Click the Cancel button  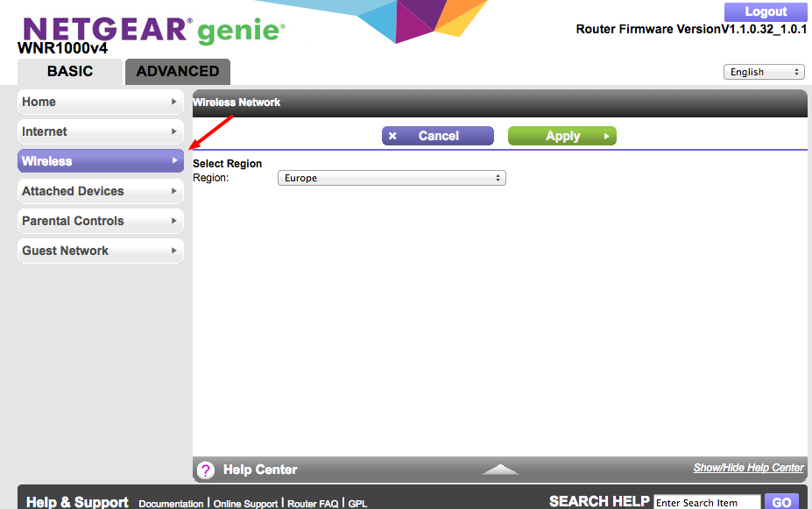click(x=438, y=136)
